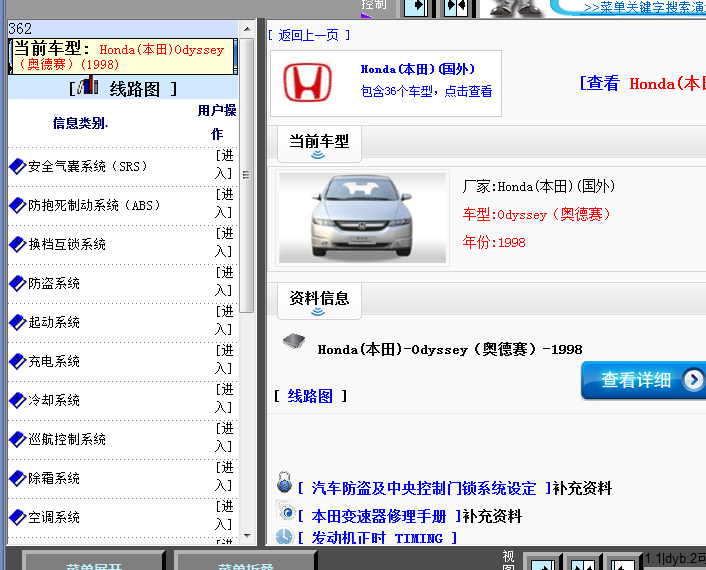Click the book icon next to 除霜系统
Image resolution: width=706 pixels, height=570 pixels.
click(x=18, y=478)
